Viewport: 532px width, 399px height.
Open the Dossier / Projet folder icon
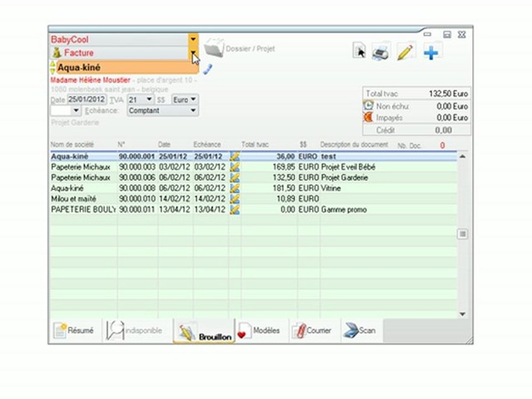(x=214, y=49)
